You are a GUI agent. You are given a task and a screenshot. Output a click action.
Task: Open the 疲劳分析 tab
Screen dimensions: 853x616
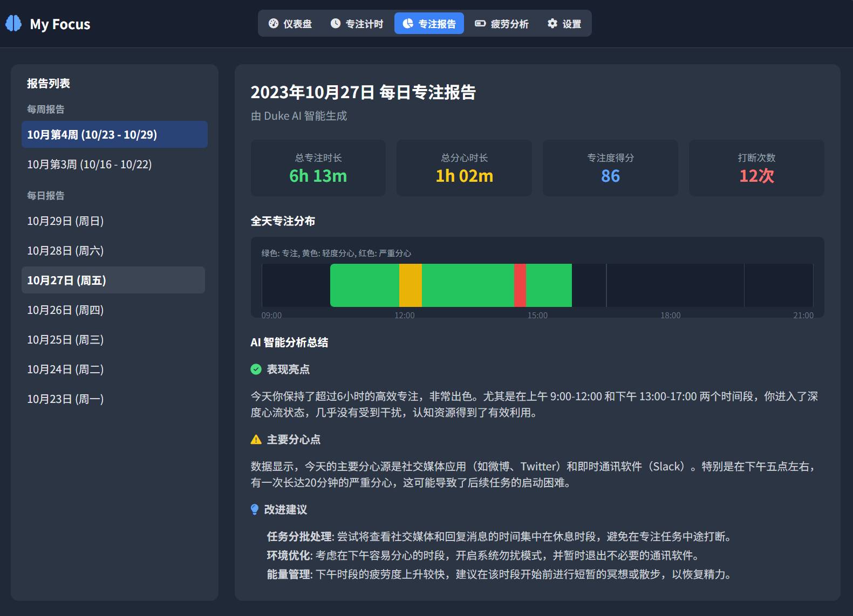point(502,23)
